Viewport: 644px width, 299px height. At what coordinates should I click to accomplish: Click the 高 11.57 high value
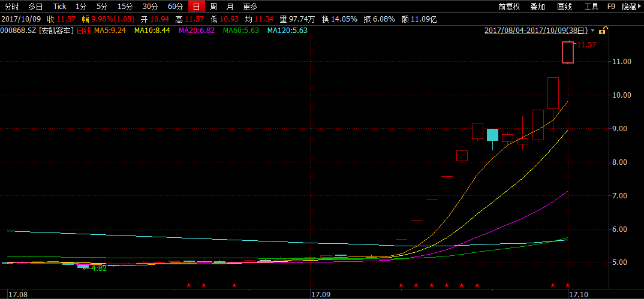189,19
